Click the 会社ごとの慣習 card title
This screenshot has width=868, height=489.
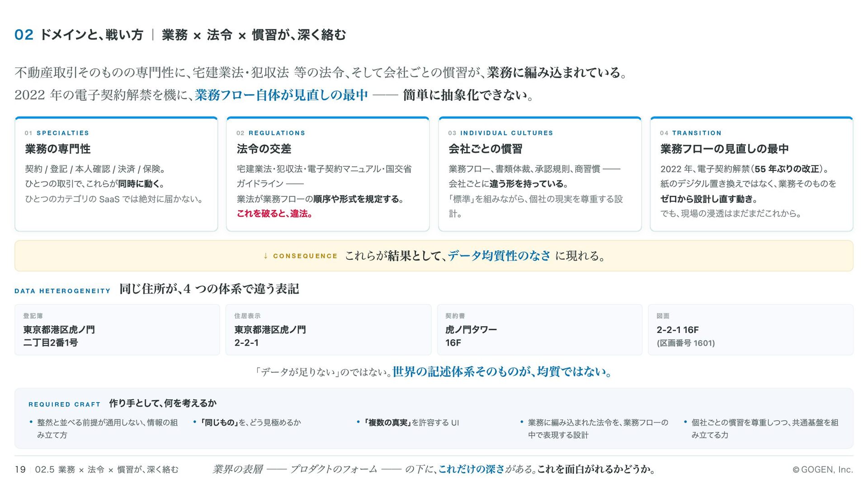click(x=485, y=149)
